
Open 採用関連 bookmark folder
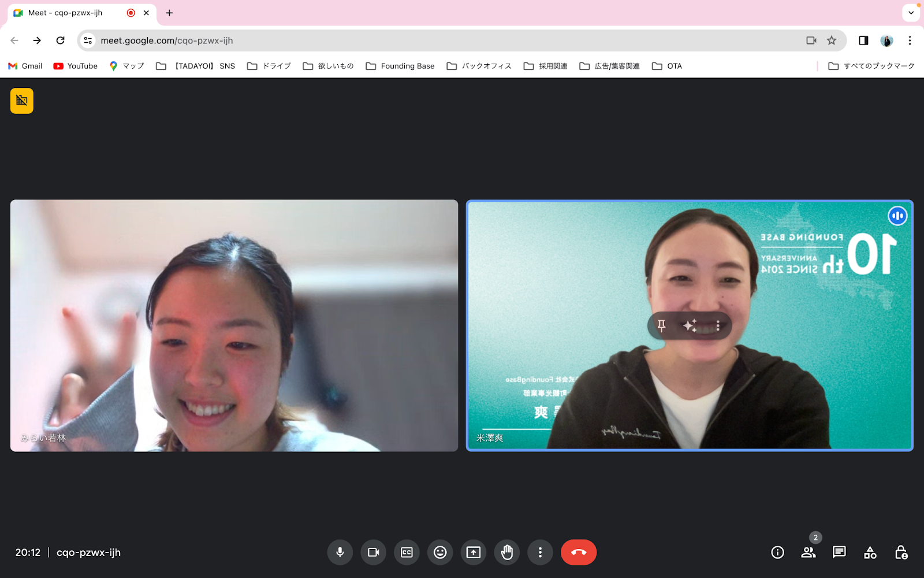pos(546,66)
